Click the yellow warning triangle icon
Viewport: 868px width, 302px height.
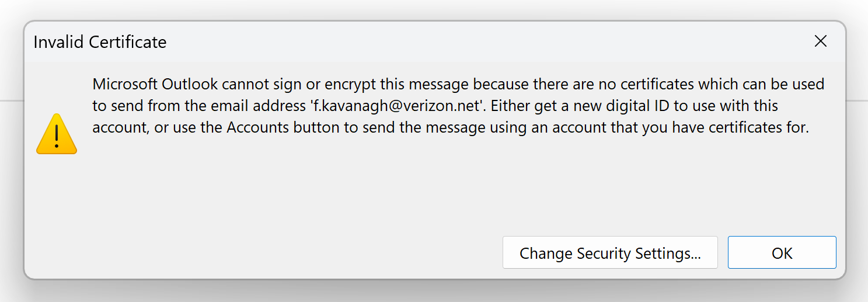(57, 134)
